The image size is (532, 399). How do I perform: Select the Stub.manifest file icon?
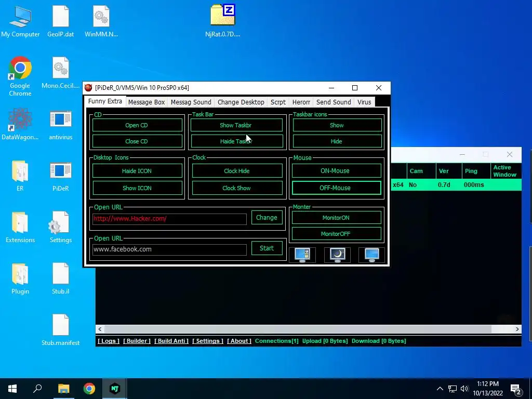[61, 330]
